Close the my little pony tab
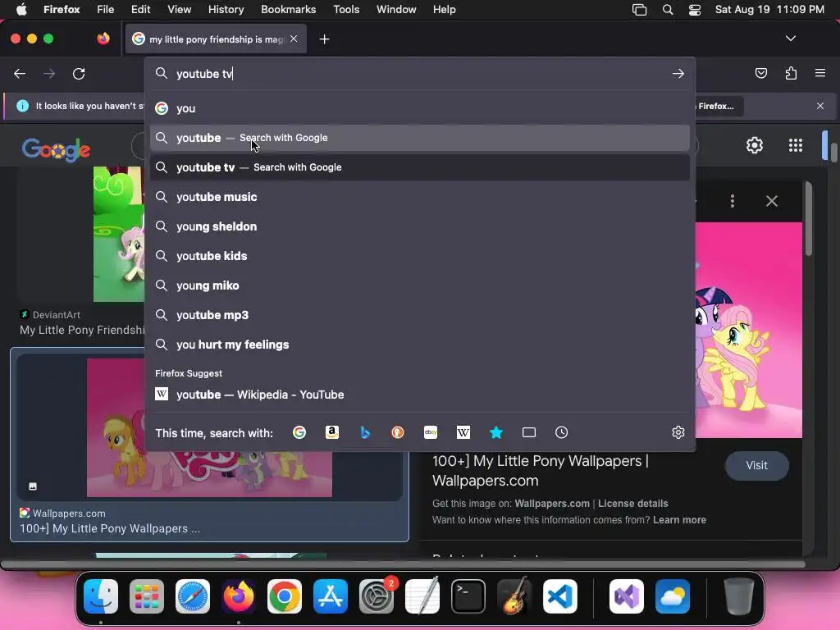This screenshot has width=840, height=630. (294, 39)
